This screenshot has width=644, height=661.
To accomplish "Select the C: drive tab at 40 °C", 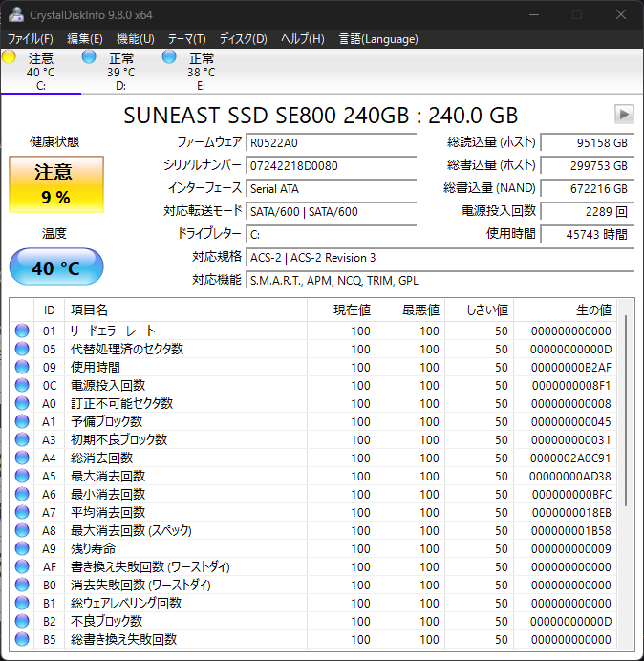I will click(x=41, y=72).
